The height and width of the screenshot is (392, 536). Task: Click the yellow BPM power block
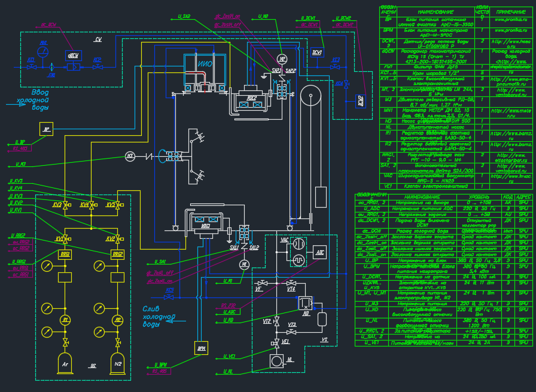202,348
